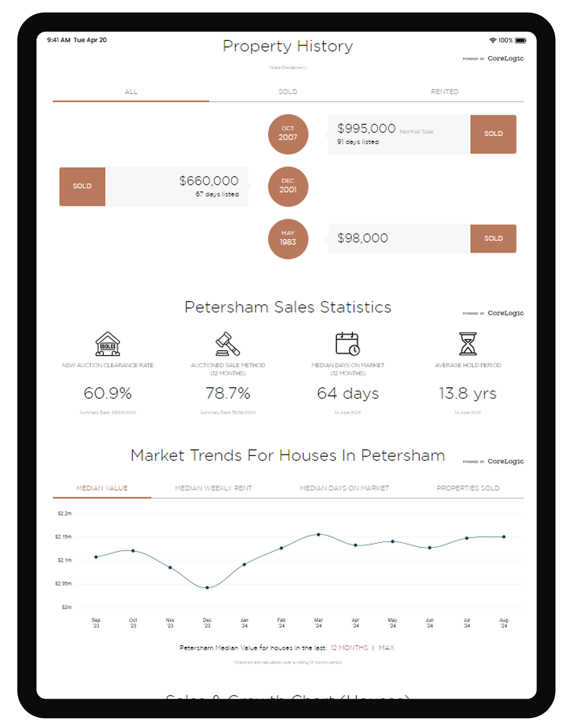The image size is (570, 728).
Task: Click the calendar clock days on market icon
Action: [x=347, y=344]
